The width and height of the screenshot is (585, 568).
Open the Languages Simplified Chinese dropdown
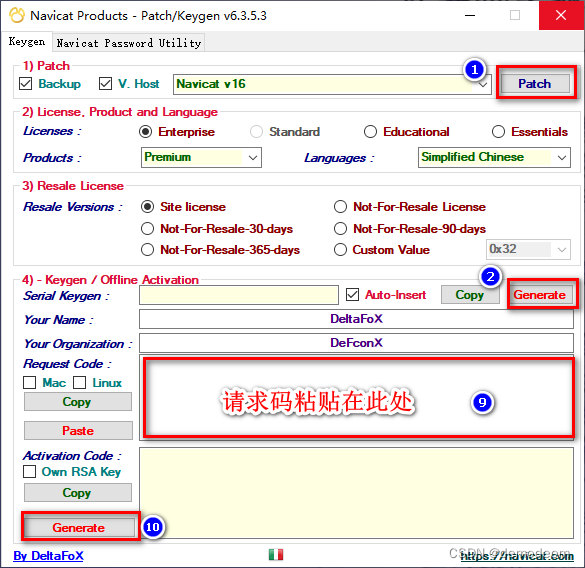(x=494, y=157)
